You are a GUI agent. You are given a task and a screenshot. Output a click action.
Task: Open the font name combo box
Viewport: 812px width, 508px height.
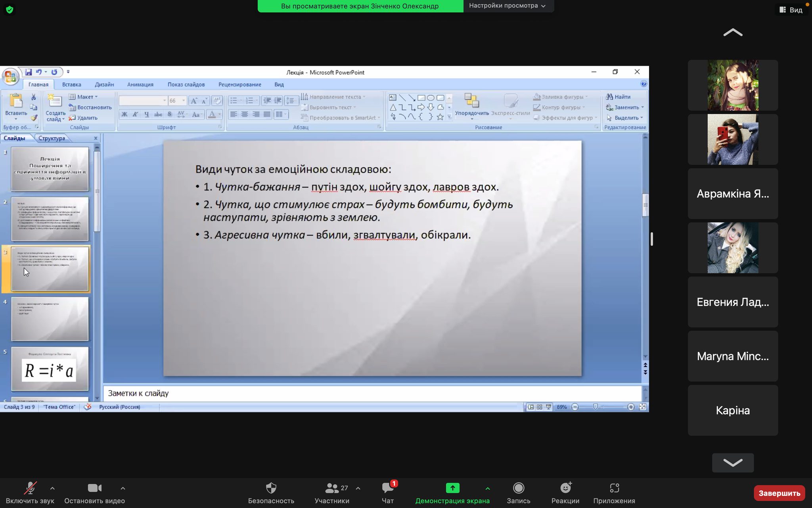143,101
